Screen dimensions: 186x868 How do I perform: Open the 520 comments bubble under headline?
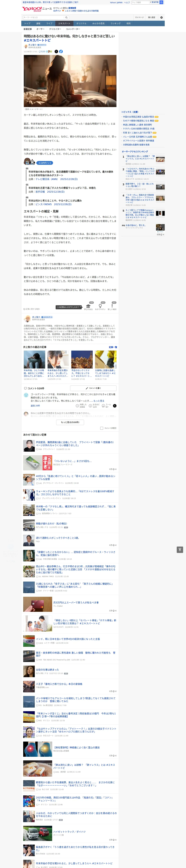tap(42, 52)
